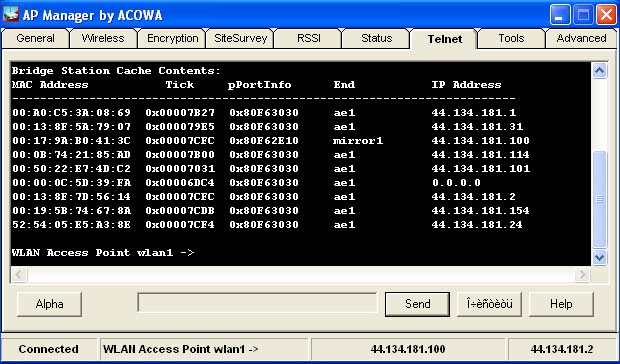Click status bar WLAN Access Point wlan1 text
This screenshot has height=364, width=620.
181,349
